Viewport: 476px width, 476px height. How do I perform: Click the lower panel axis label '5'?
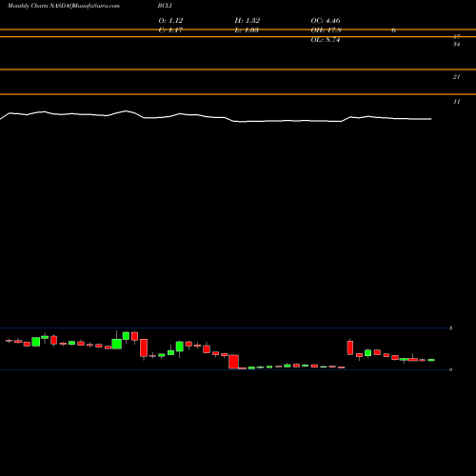coord(450,328)
